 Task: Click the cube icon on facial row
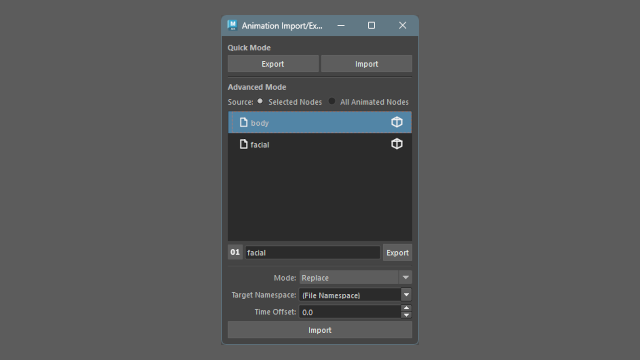tap(397, 144)
